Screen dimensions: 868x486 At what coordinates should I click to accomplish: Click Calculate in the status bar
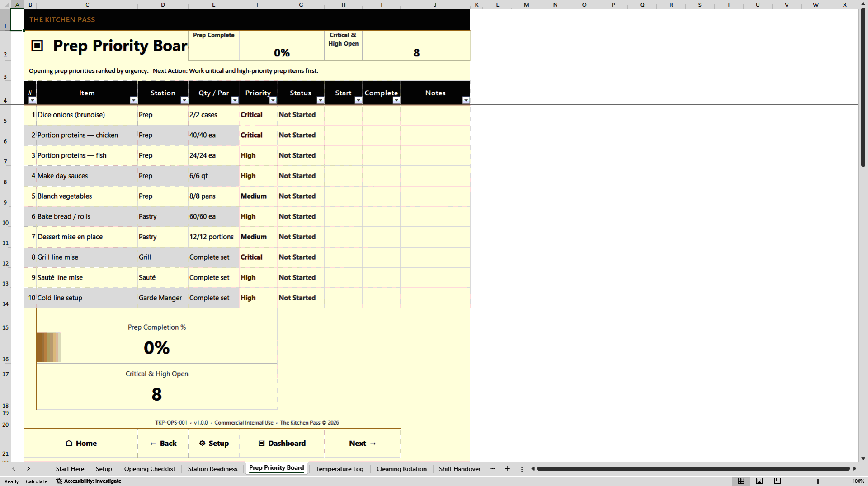pos(36,481)
